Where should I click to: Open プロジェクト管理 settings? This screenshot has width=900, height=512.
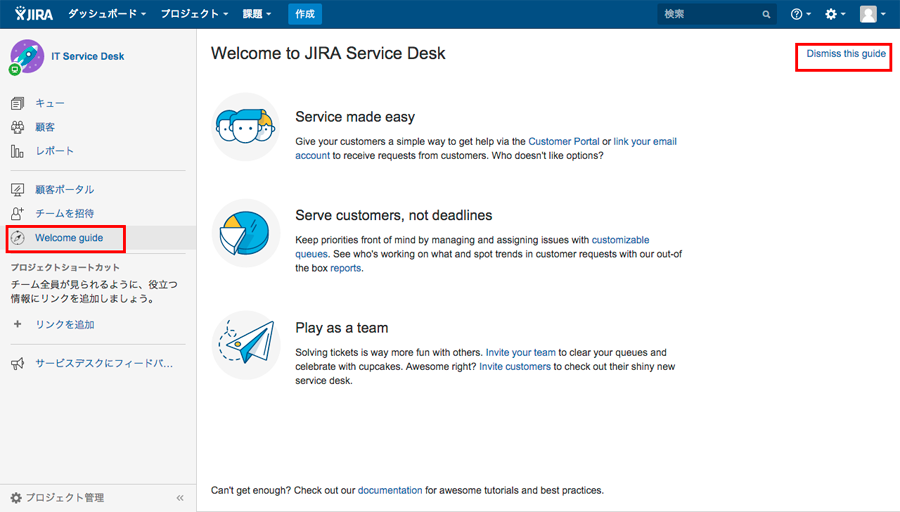[65, 498]
